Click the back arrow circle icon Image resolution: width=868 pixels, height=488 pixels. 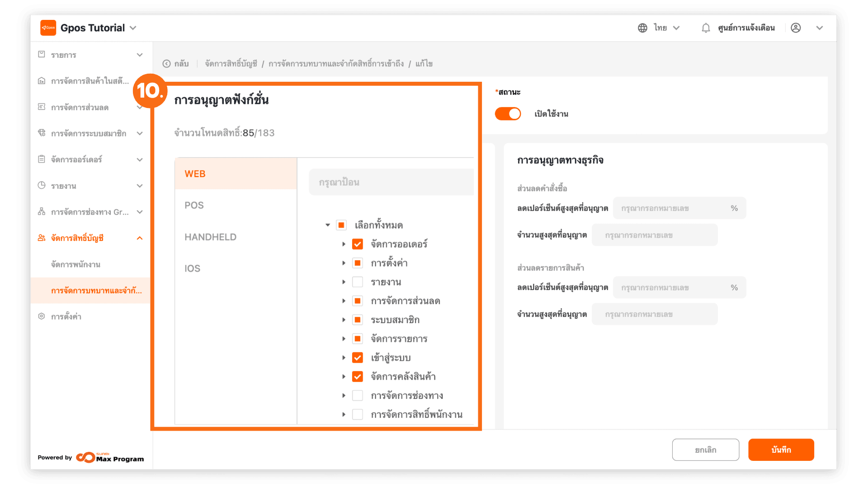click(166, 64)
